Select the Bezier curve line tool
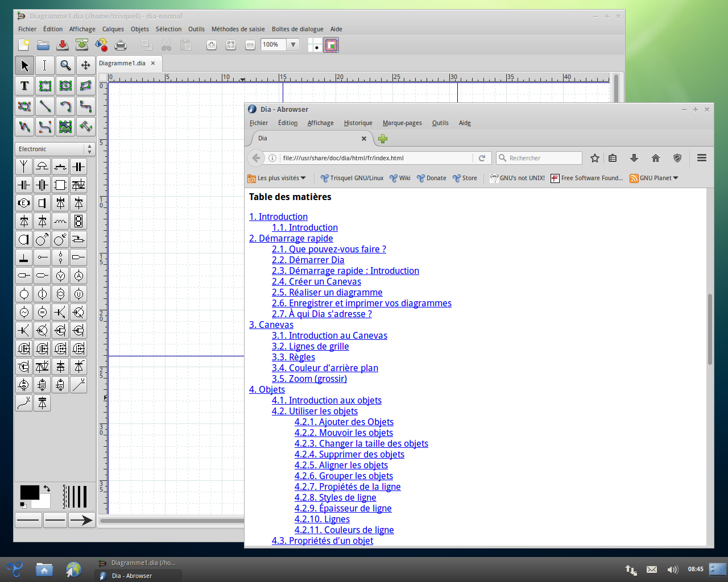Image resolution: width=728 pixels, height=582 pixels. click(x=45, y=127)
